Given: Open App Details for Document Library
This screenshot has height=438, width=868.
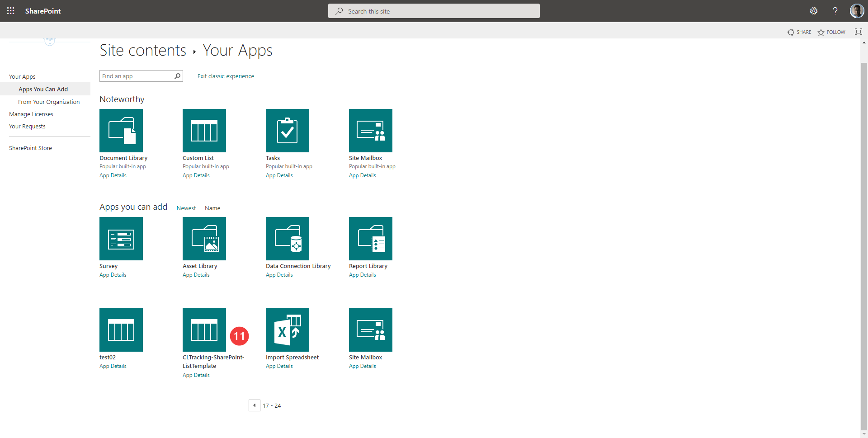Looking at the screenshot, I should pos(113,175).
